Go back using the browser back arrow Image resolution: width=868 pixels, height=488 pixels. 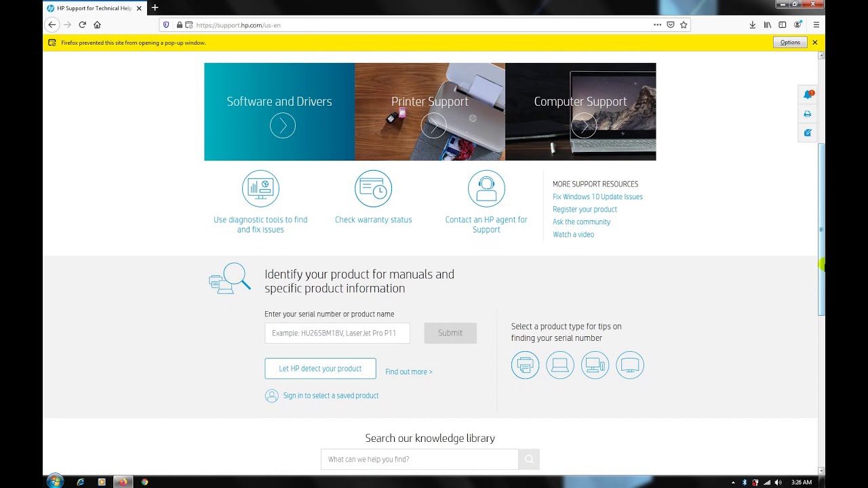[x=52, y=24]
